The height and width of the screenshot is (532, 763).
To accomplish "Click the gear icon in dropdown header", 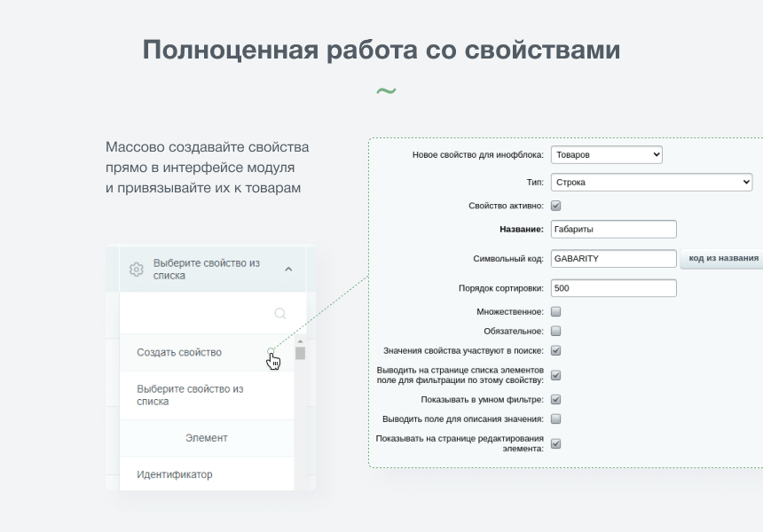I will pos(136,270).
